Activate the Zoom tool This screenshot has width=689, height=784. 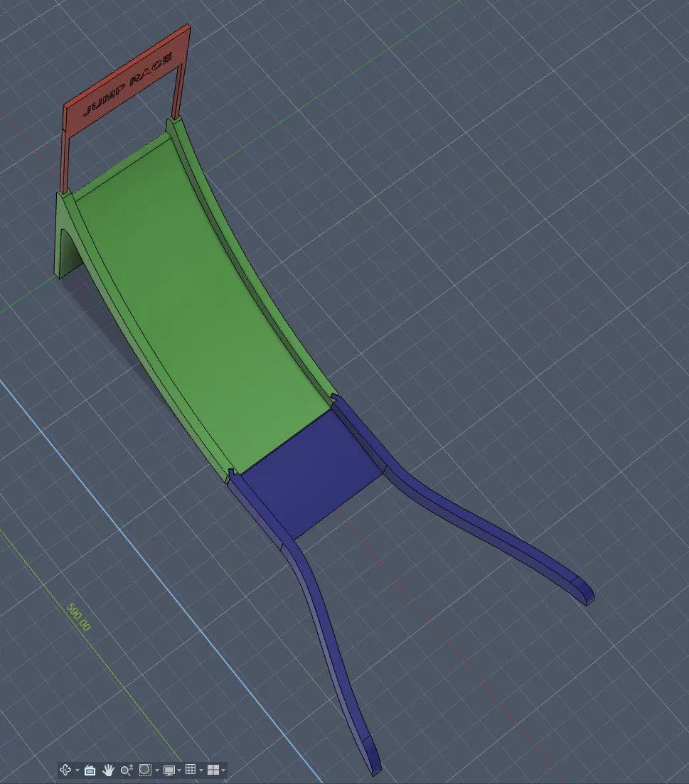click(x=126, y=769)
